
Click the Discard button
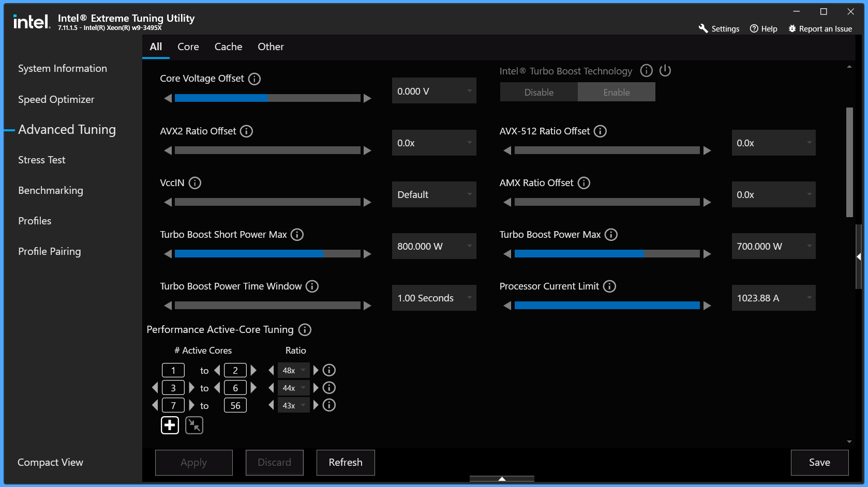click(274, 462)
